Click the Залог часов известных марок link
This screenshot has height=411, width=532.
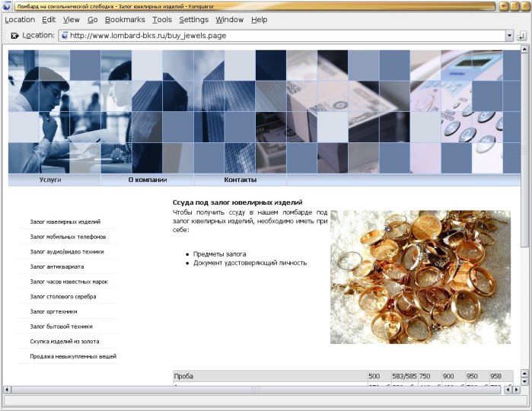point(69,282)
